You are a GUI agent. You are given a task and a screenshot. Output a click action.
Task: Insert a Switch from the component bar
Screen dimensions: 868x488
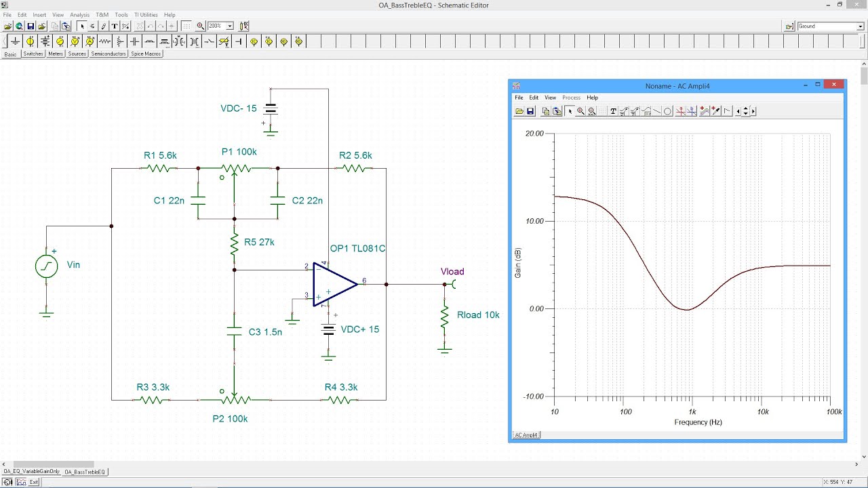coord(209,41)
